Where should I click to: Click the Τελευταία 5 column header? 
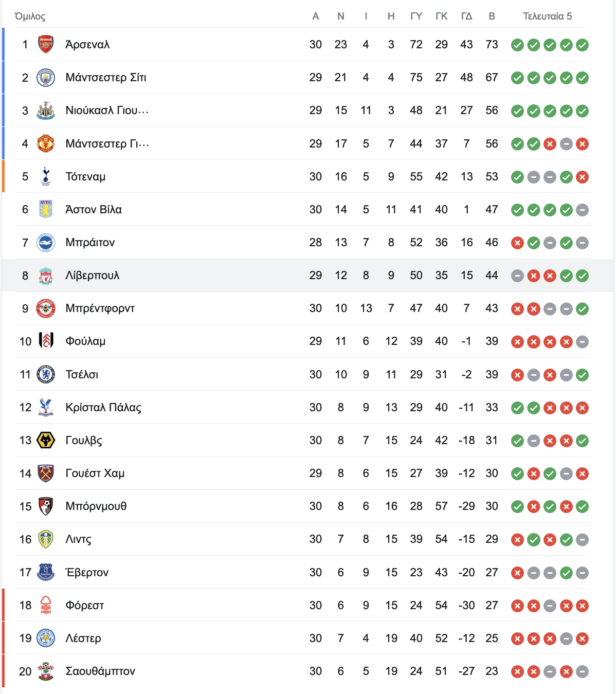[548, 16]
